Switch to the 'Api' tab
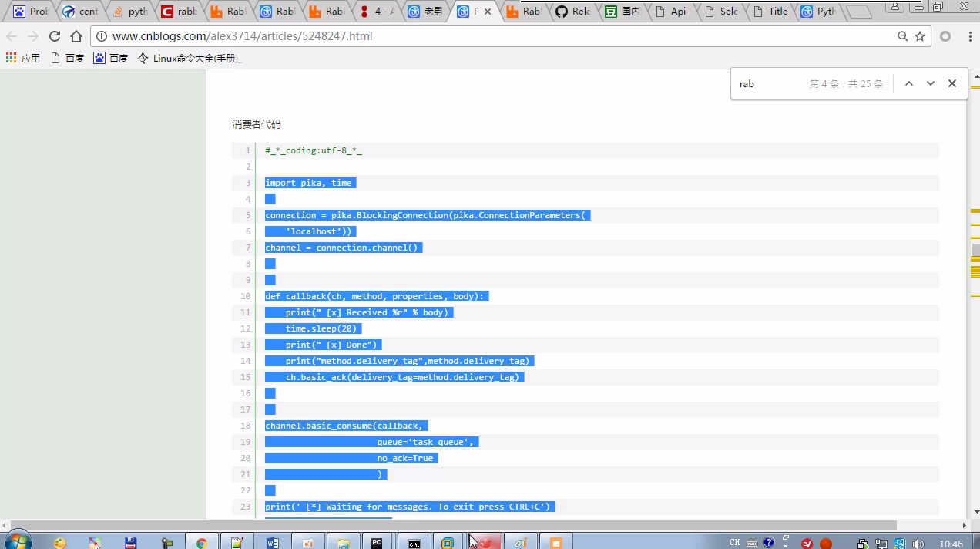This screenshot has height=549, width=980. (x=672, y=12)
